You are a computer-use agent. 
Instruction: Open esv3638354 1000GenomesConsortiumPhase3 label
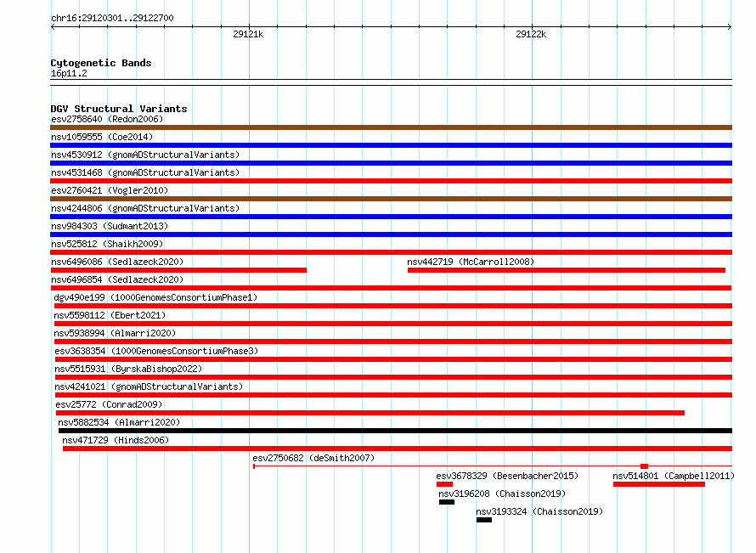(x=156, y=351)
